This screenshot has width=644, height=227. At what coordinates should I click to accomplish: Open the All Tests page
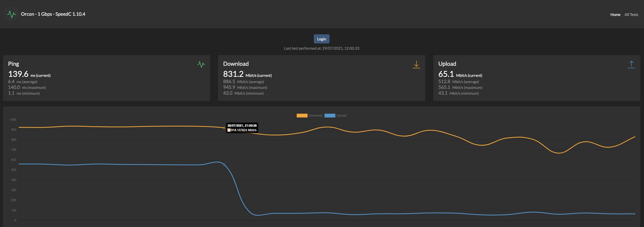click(x=631, y=14)
